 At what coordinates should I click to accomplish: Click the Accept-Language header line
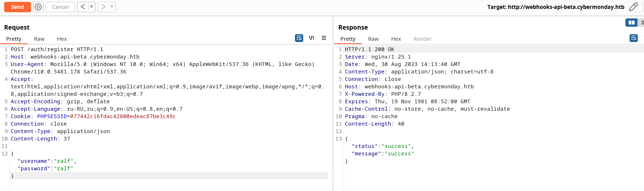click(x=96, y=109)
